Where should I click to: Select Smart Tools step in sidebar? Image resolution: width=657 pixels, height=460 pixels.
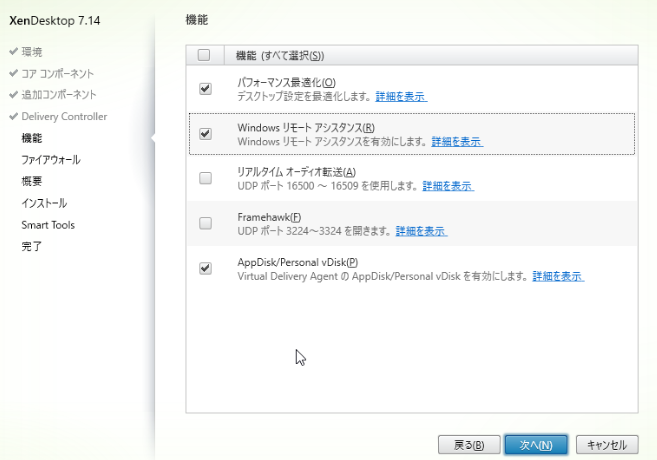(48, 225)
